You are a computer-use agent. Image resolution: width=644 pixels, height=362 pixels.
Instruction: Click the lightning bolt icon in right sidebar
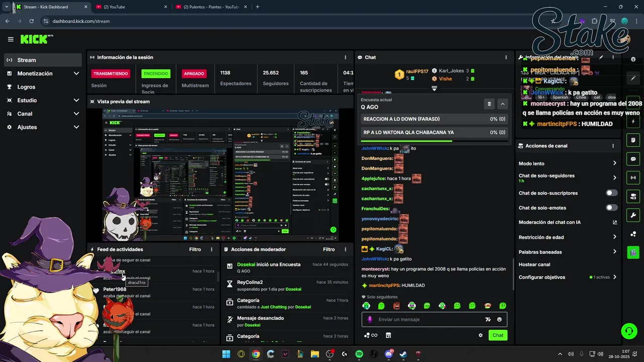pyautogui.click(x=633, y=122)
